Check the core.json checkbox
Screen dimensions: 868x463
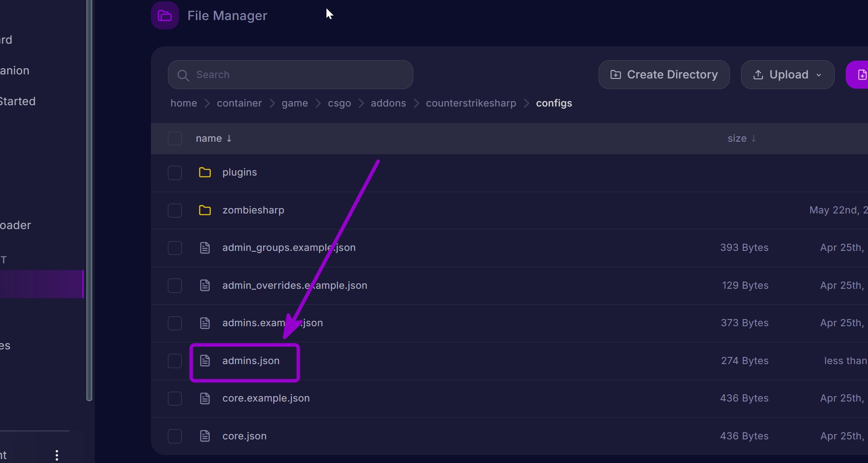[175, 436]
